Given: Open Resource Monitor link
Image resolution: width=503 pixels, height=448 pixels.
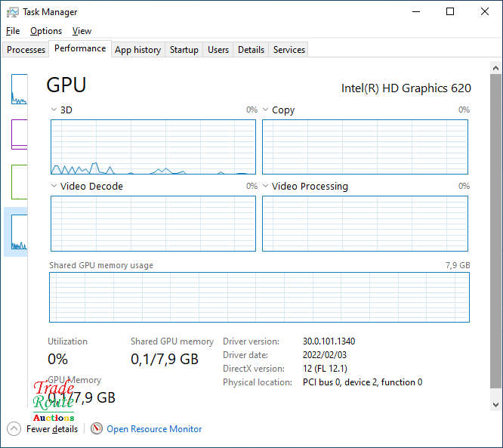Looking at the screenshot, I should coord(154,429).
